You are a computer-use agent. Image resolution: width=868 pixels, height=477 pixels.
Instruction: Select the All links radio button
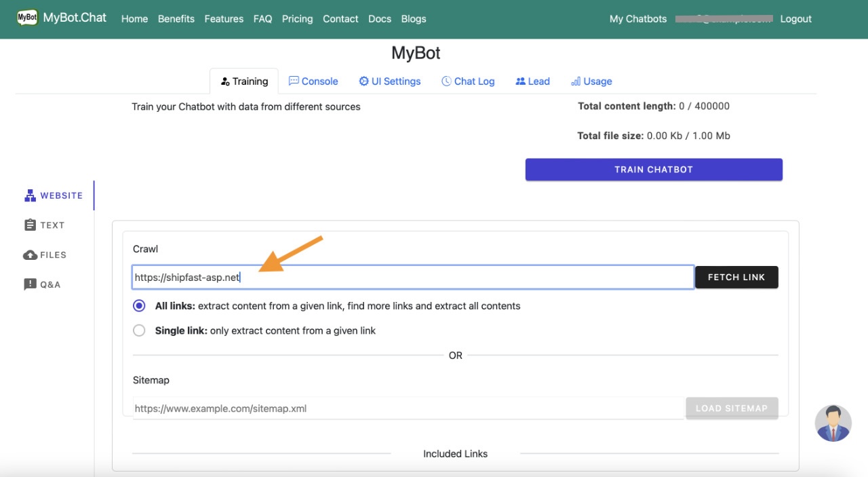coord(139,305)
